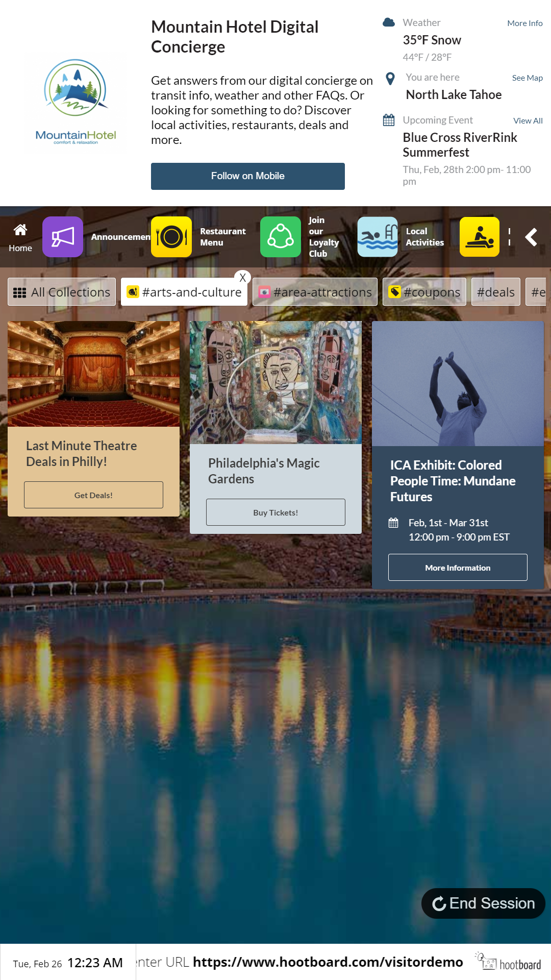Click the Mountain Hotel logo
Screen dimensions: 551x980
coord(76,103)
